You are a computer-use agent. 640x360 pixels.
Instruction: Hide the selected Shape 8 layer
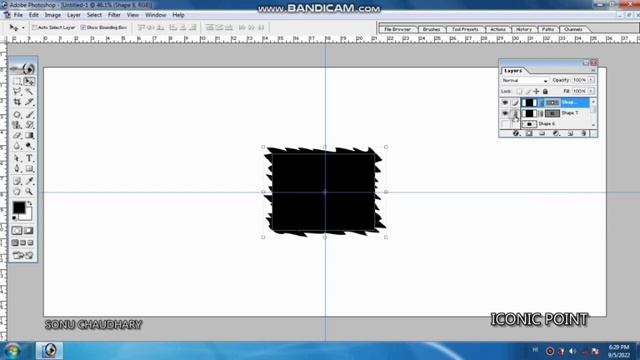point(505,102)
